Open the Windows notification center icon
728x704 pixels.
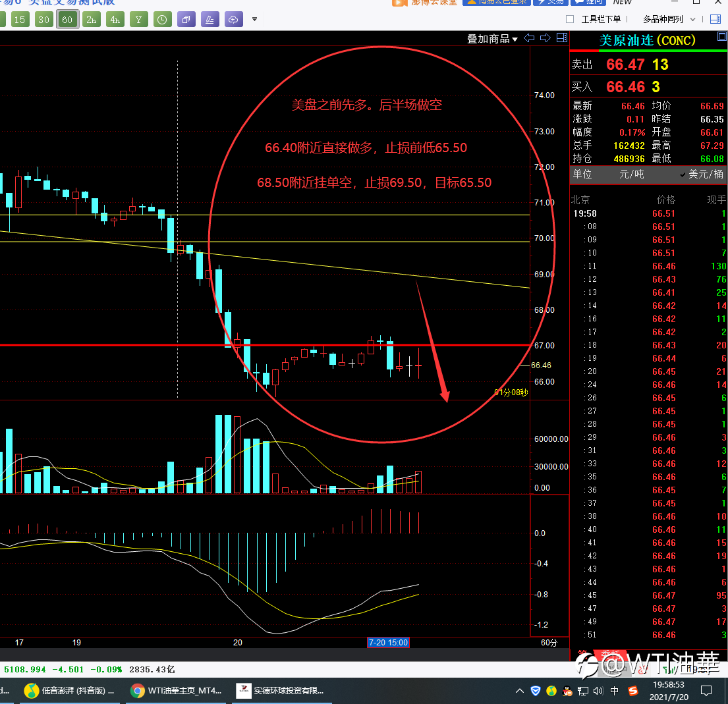706,691
